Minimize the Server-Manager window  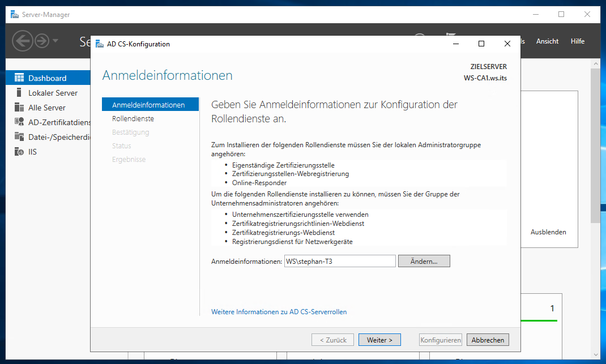click(x=536, y=14)
